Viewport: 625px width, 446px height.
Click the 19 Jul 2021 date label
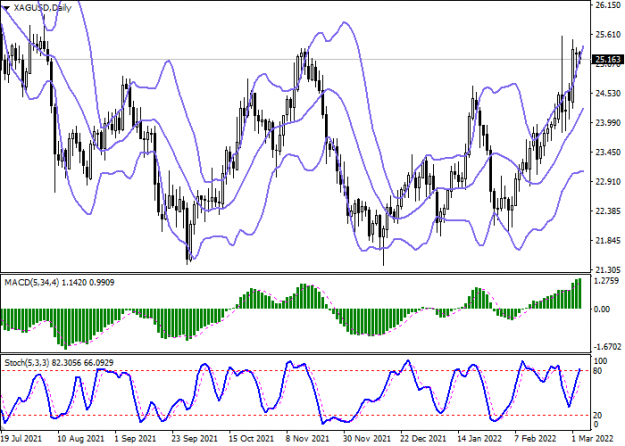(22, 439)
